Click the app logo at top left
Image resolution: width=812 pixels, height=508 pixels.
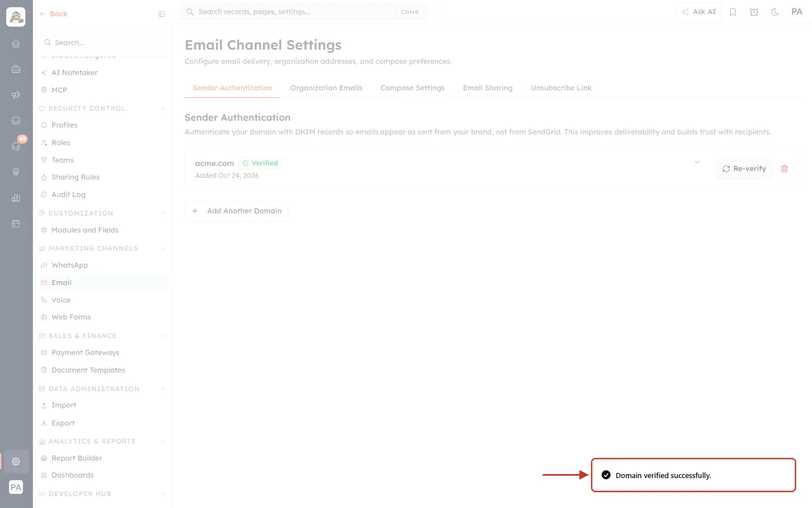[x=16, y=17]
